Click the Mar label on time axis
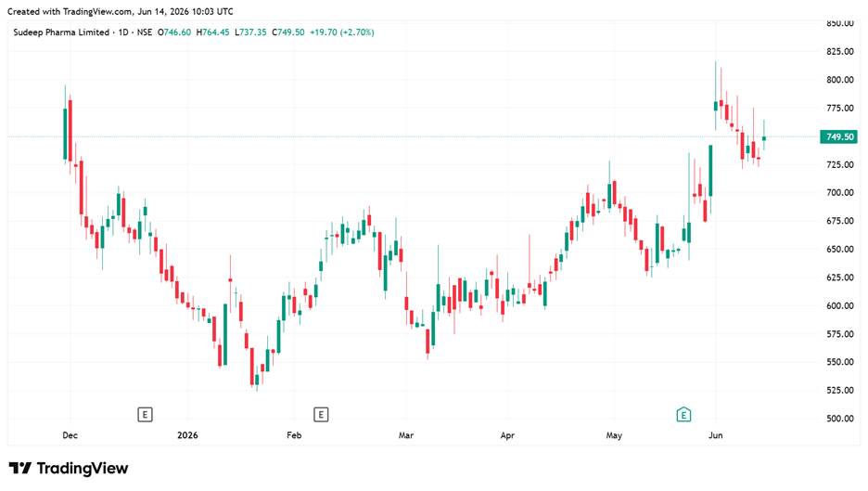The width and height of the screenshot is (868, 491). click(x=406, y=435)
